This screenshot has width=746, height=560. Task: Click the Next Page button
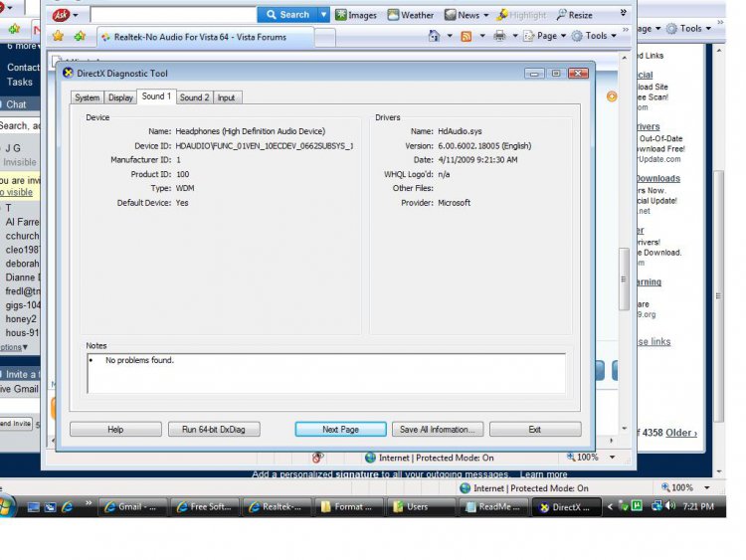click(x=340, y=429)
